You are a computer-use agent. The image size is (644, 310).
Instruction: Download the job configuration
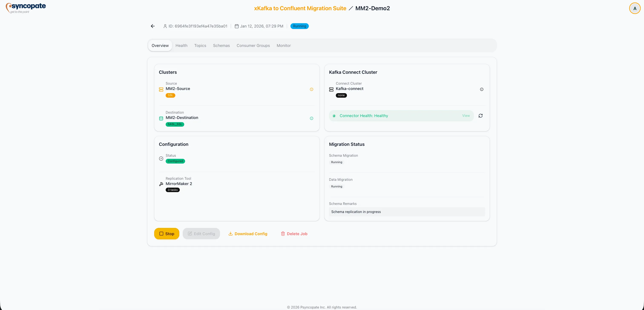tap(248, 233)
